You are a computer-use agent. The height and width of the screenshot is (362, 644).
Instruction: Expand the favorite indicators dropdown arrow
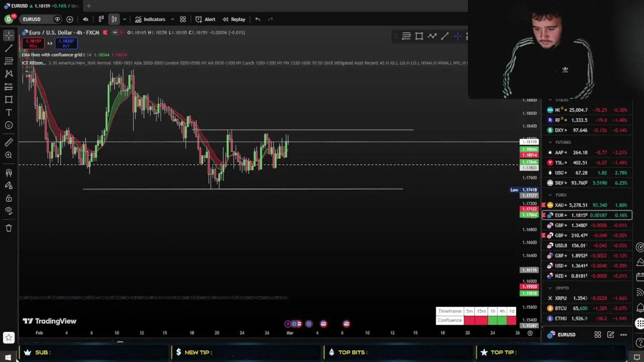click(172, 19)
